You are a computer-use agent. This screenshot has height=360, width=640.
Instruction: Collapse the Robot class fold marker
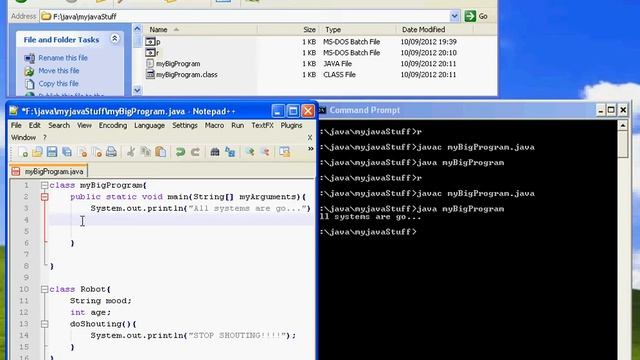(44, 289)
